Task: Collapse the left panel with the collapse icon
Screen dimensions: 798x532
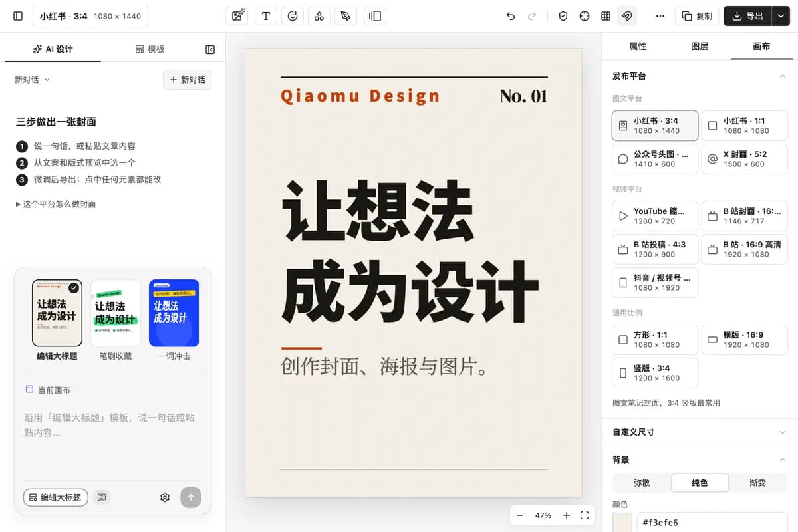Action: click(210, 49)
